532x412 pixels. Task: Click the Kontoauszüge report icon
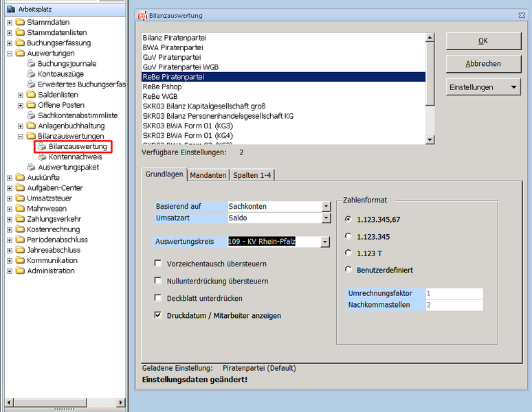[x=31, y=74]
